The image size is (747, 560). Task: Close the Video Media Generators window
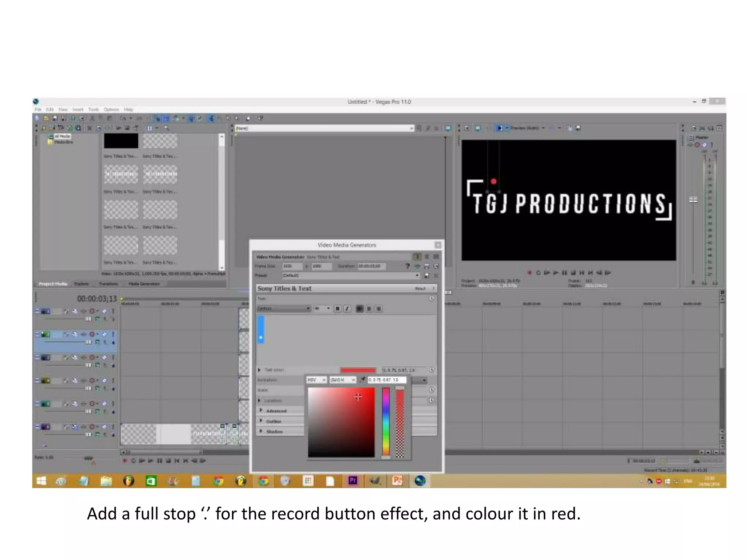pyautogui.click(x=438, y=245)
